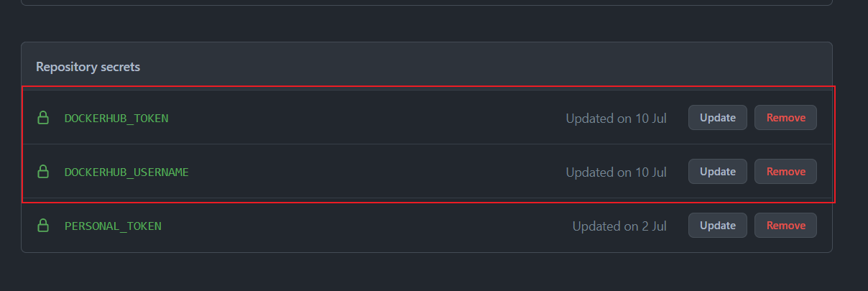This screenshot has width=868, height=291.
Task: Click blank space in the PERSONAL_TOKEN row
Action: pos(359,226)
